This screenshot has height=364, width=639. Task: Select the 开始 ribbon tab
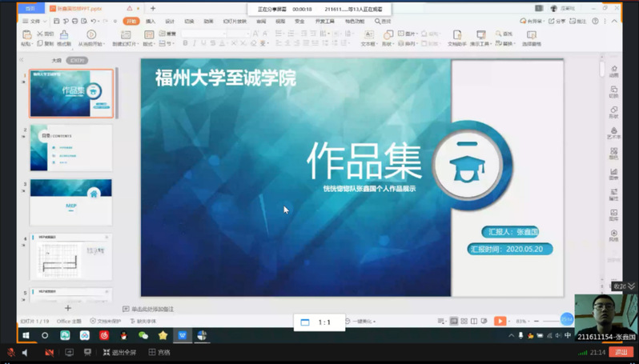pyautogui.click(x=131, y=21)
